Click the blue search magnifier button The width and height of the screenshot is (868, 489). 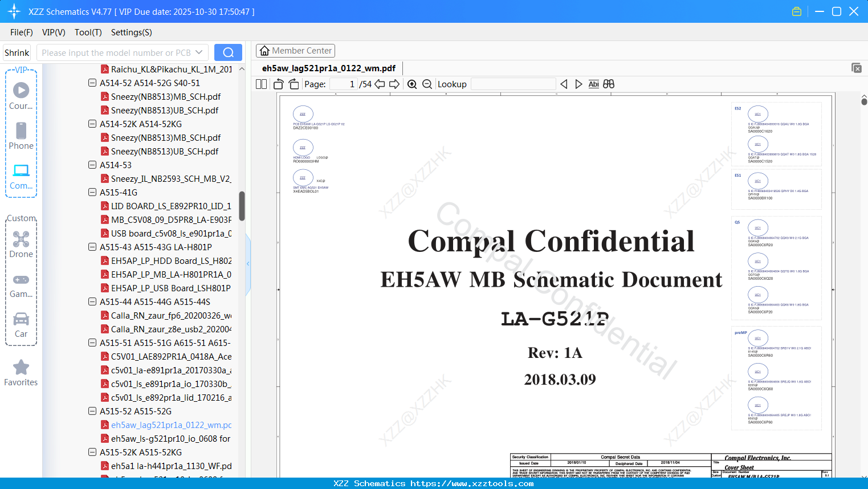click(228, 52)
